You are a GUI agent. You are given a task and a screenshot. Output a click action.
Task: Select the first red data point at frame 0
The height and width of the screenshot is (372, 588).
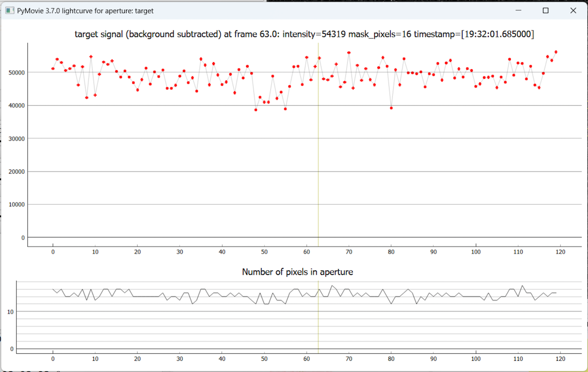pyautogui.click(x=53, y=69)
